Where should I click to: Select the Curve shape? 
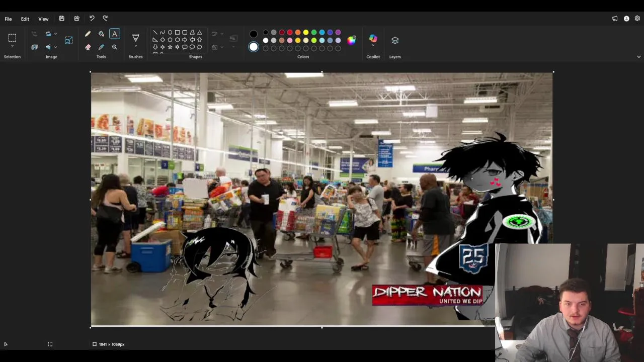click(163, 33)
